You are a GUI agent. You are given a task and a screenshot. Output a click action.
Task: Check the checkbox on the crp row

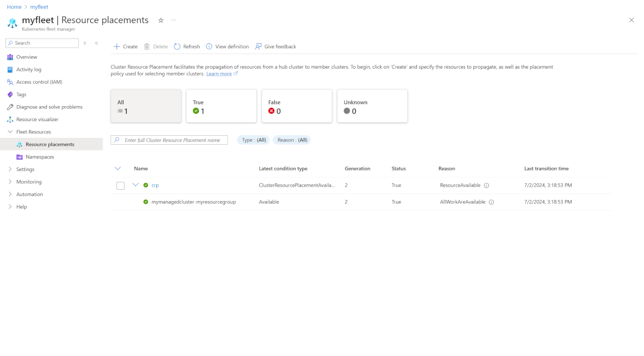click(x=120, y=185)
